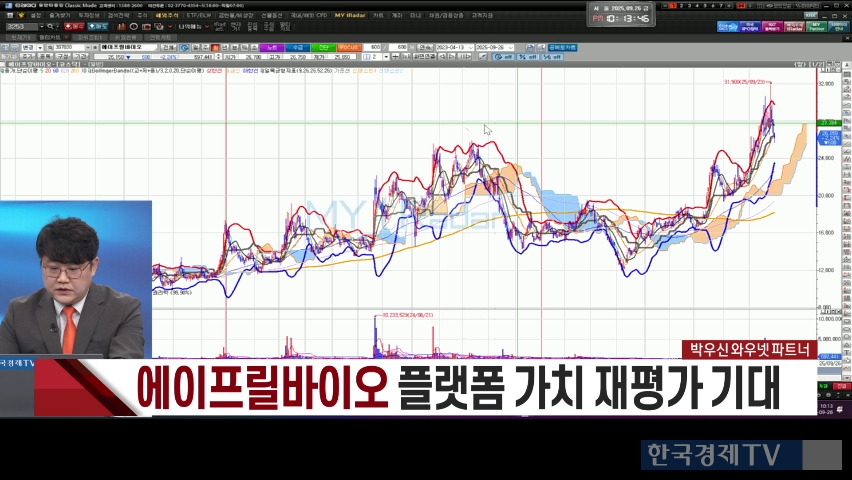Click the purple 뉴스 chart button
This screenshot has height=480, width=852.
click(271, 47)
